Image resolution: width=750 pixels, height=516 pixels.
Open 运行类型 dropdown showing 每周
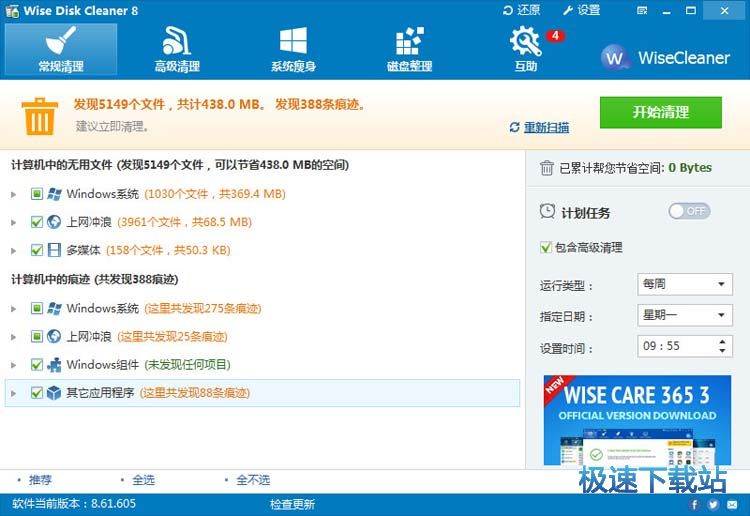click(x=684, y=284)
